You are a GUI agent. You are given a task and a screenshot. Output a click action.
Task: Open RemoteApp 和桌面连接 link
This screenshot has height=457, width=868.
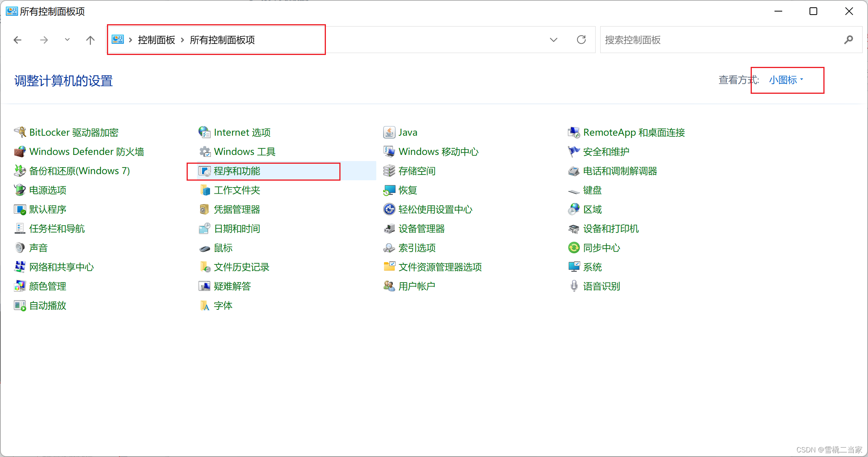634,132
